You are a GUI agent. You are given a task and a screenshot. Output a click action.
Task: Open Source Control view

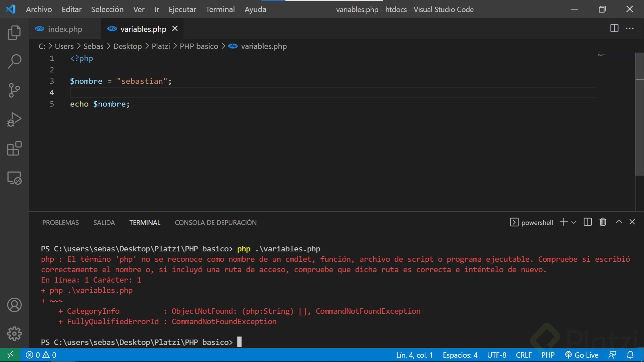pos(14,90)
